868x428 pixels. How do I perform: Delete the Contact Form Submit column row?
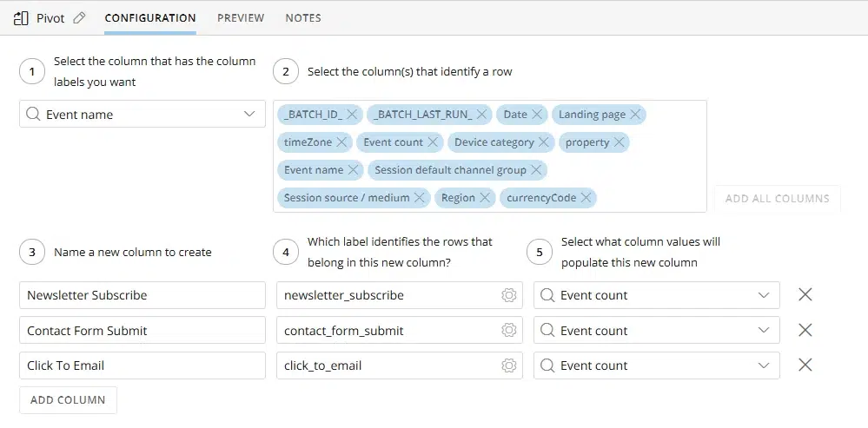[x=805, y=330]
